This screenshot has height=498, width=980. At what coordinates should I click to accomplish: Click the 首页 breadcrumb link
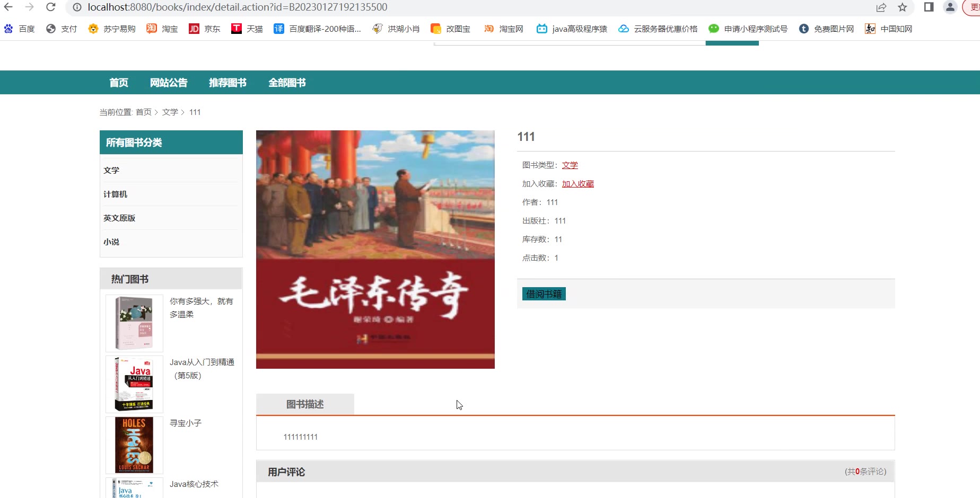coord(144,112)
